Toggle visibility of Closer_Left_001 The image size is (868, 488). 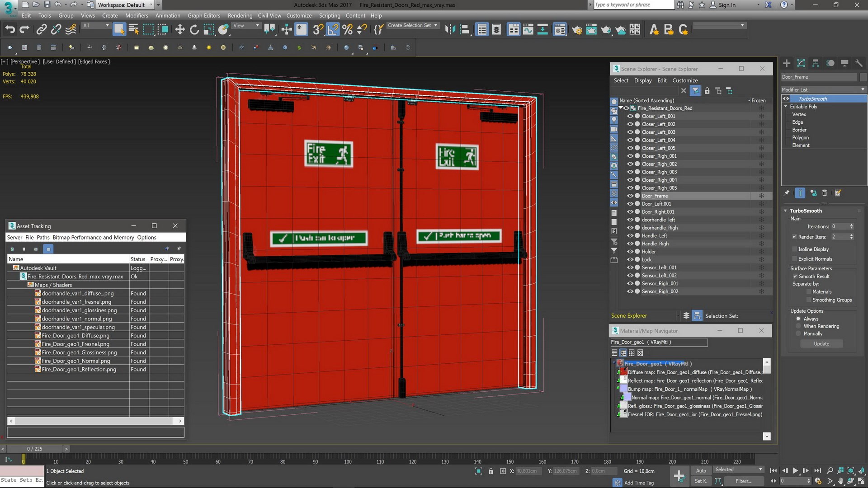(x=630, y=116)
